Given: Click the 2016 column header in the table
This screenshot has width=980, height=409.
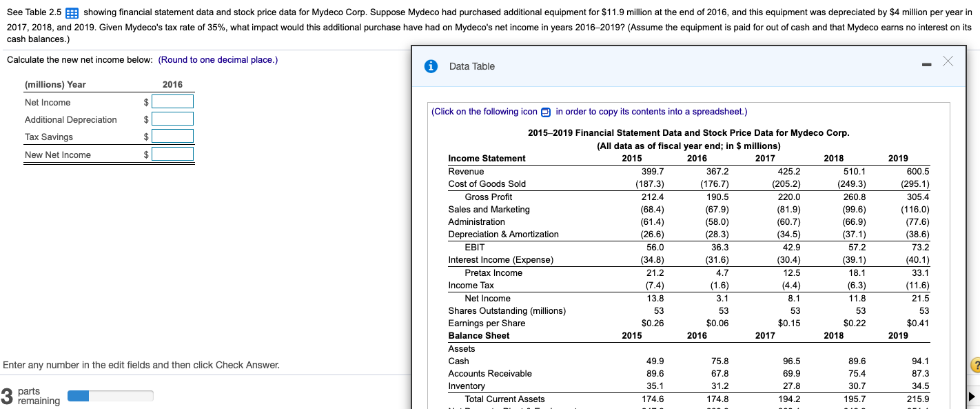Looking at the screenshot, I should [x=697, y=158].
